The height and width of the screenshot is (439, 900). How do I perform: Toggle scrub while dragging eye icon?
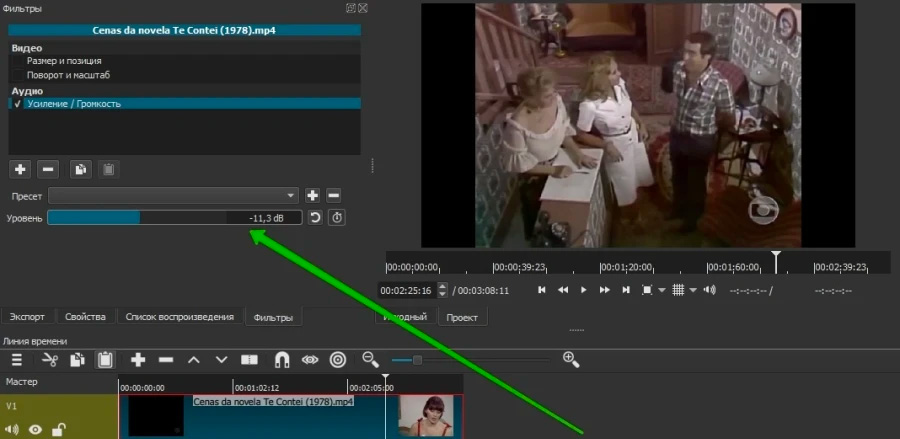tap(310, 360)
